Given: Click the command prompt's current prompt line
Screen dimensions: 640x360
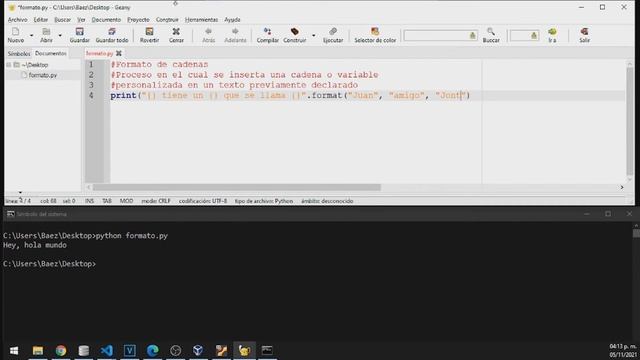Looking at the screenshot, I should pyautogui.click(x=49, y=264).
